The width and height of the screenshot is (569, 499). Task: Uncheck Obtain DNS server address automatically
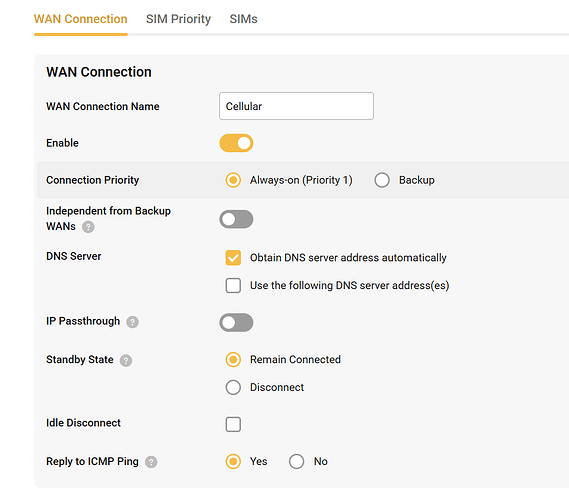(233, 258)
